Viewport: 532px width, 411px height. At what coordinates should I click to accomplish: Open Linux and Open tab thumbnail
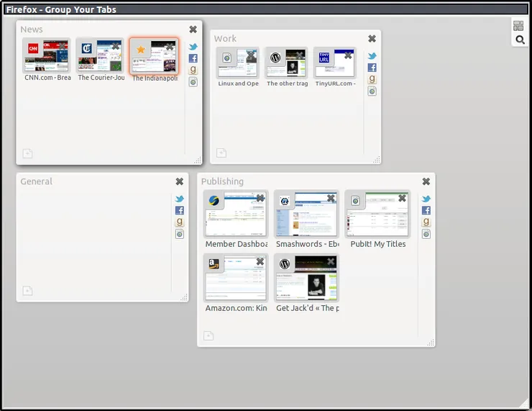pyautogui.click(x=237, y=63)
